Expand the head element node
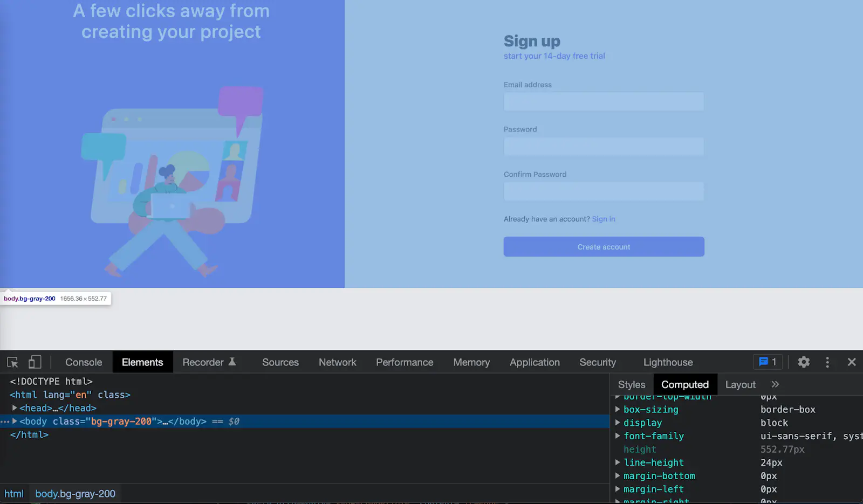Screen dimensions: 863x504 [x=15, y=408]
